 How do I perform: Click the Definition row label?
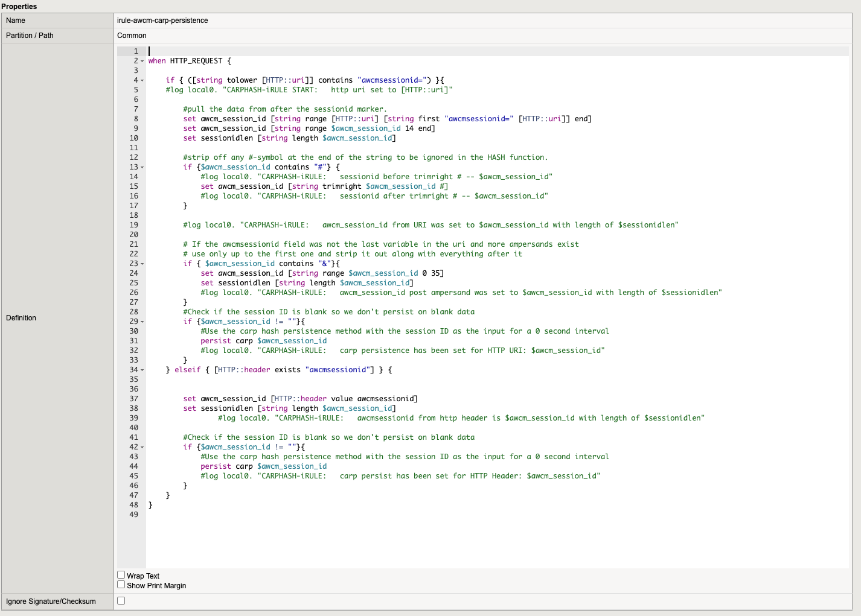click(x=21, y=318)
